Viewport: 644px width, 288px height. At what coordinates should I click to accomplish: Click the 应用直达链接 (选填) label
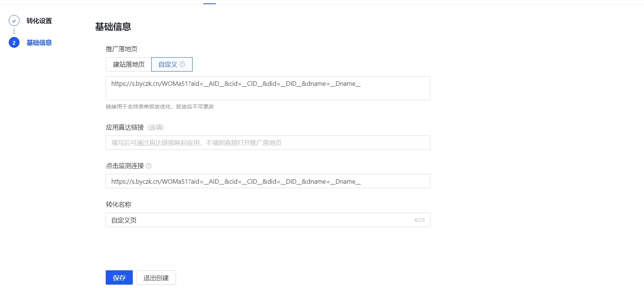pyautogui.click(x=134, y=127)
